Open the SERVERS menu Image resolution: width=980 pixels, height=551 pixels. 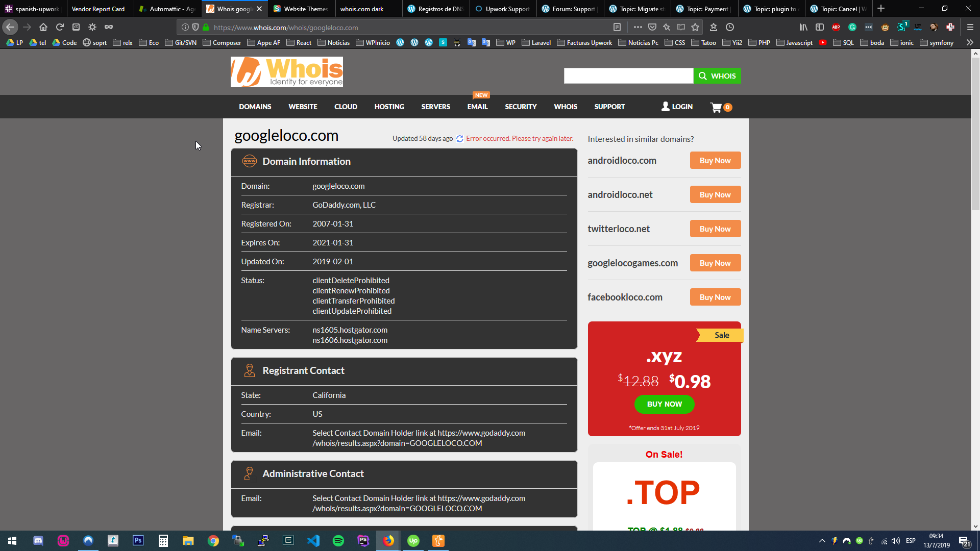(x=435, y=107)
